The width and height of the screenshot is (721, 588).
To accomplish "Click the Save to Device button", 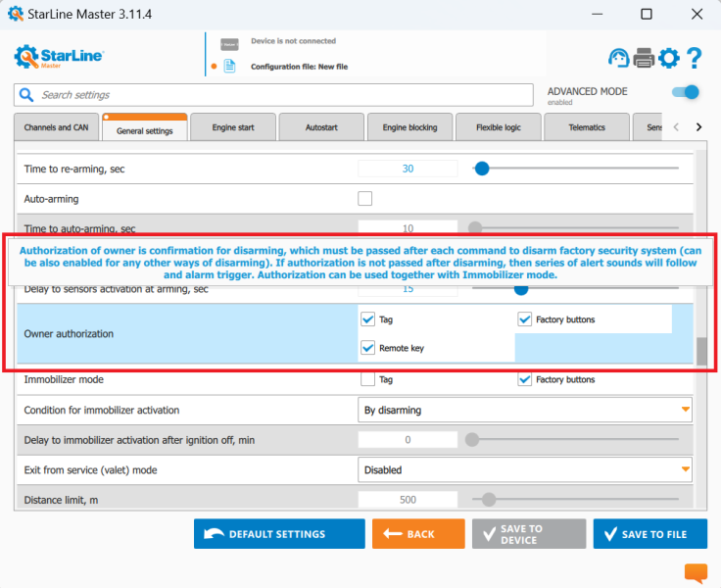I will 529,534.
